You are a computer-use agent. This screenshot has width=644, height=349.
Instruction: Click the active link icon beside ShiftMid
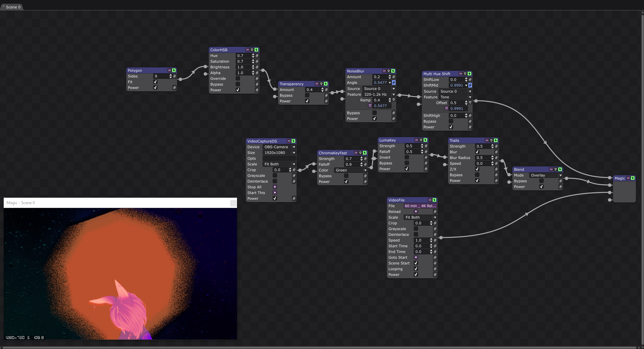(x=470, y=85)
